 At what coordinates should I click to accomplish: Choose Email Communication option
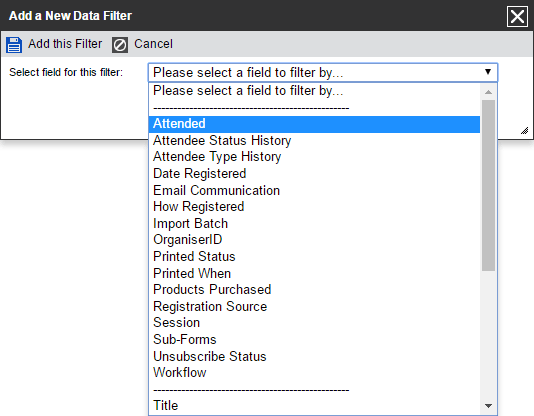click(x=314, y=190)
